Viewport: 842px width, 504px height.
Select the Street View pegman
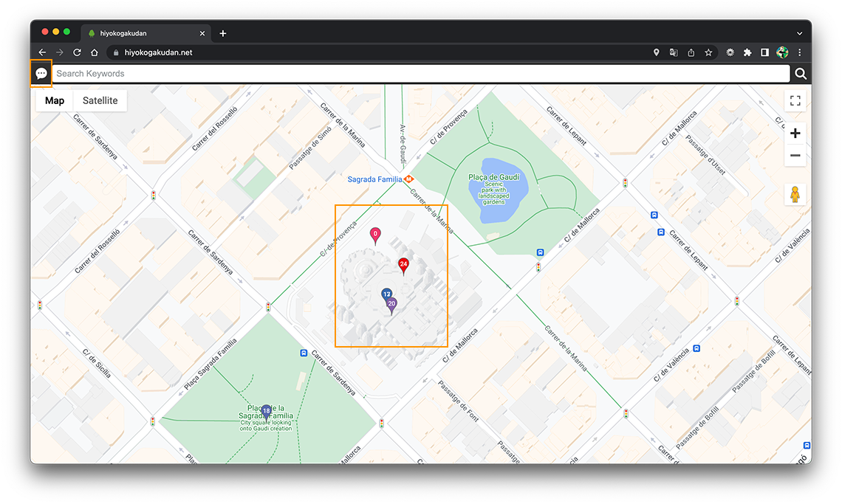795,194
